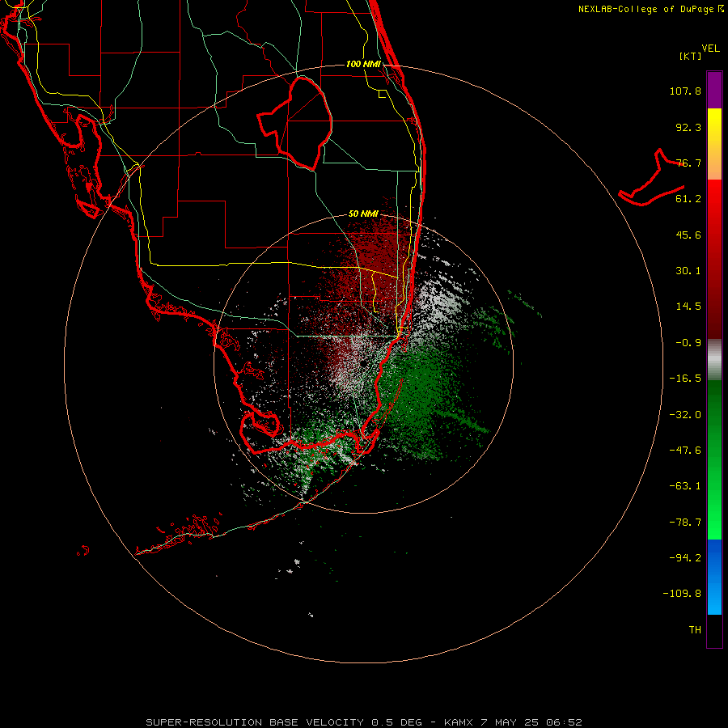Click the NEXLAB-College of DuPage watermark text
The width and height of the screenshot is (728, 728).
click(x=650, y=9)
